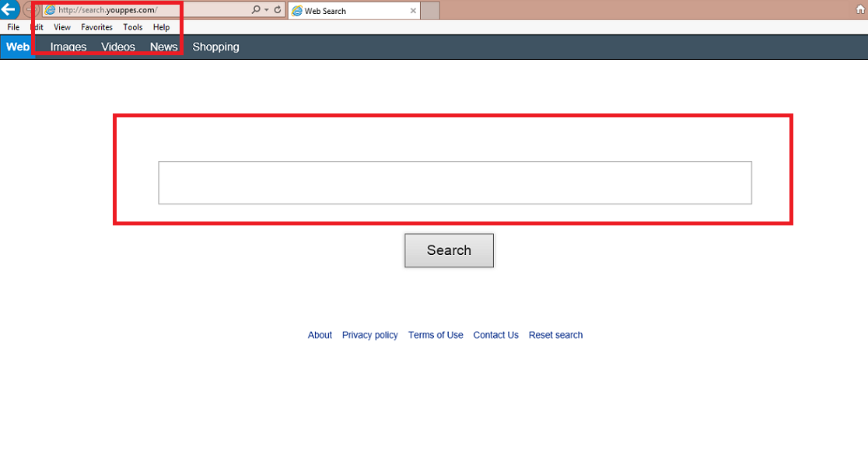
Task: Open the Favorites menu
Action: coord(97,27)
